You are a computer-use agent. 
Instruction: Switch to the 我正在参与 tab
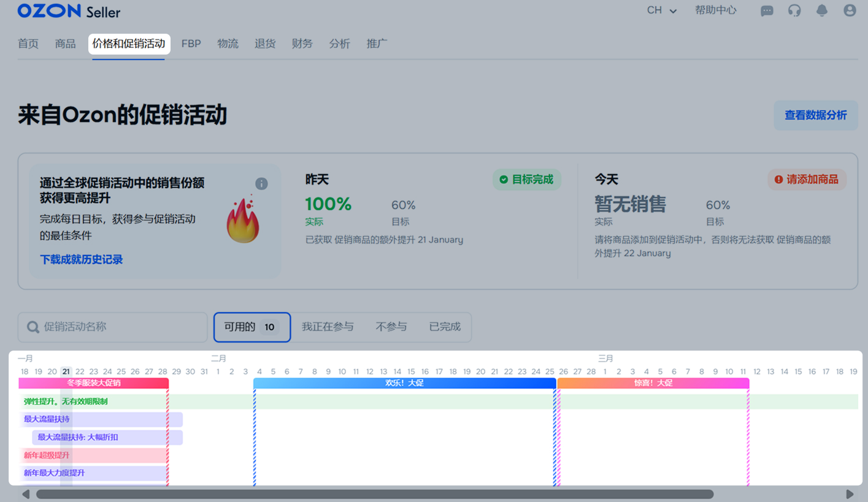pyautogui.click(x=328, y=327)
